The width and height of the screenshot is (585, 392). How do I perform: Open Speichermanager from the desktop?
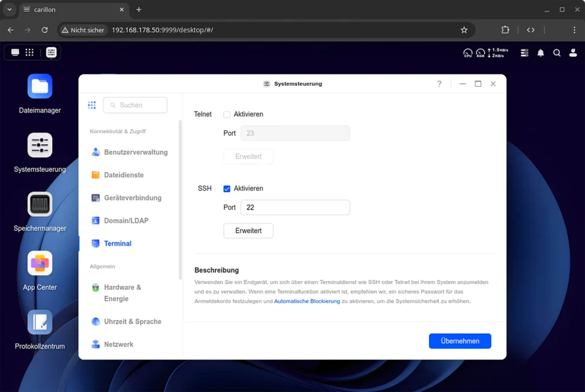click(x=40, y=205)
